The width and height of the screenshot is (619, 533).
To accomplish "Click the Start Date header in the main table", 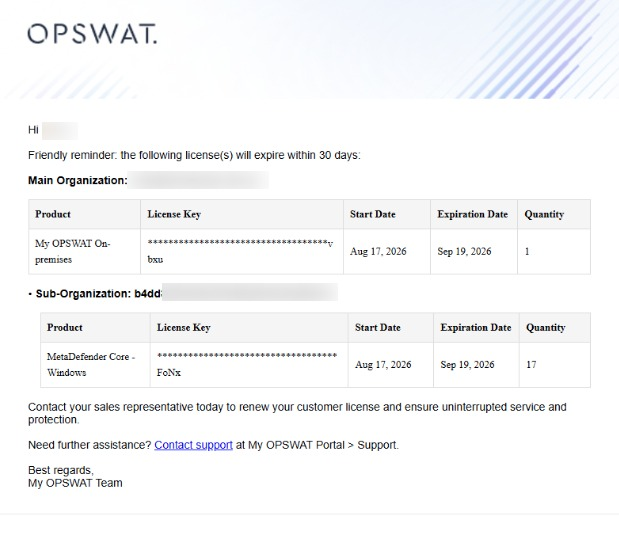I will (x=373, y=214).
